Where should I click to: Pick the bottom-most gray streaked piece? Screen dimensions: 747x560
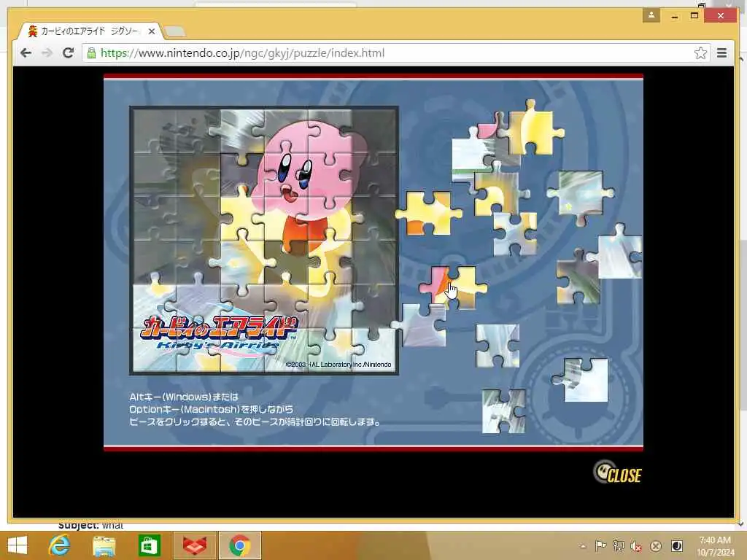(504, 411)
